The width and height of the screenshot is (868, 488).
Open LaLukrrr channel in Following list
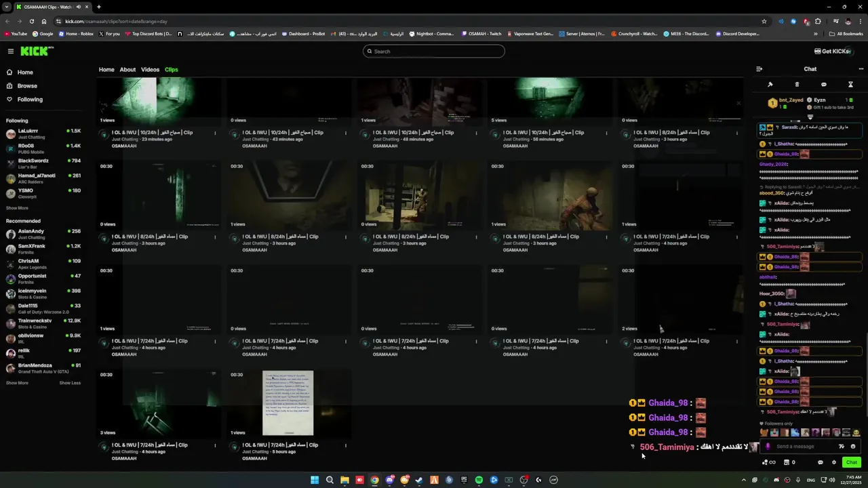(43, 134)
